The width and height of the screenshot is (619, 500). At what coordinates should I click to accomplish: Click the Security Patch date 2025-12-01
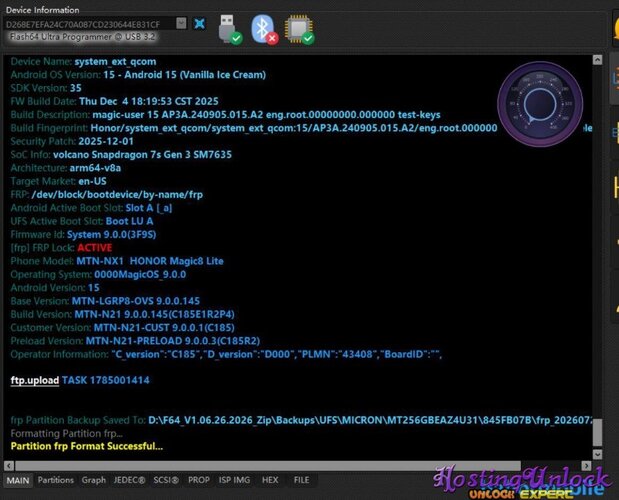click(106, 141)
